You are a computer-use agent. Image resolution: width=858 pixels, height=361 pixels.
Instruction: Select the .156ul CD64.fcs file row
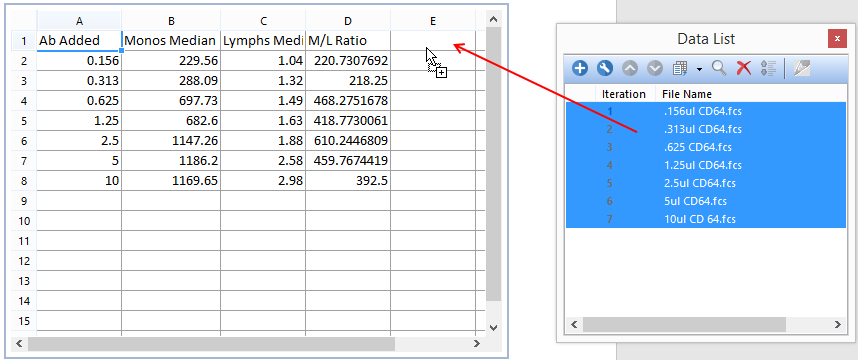(x=706, y=112)
